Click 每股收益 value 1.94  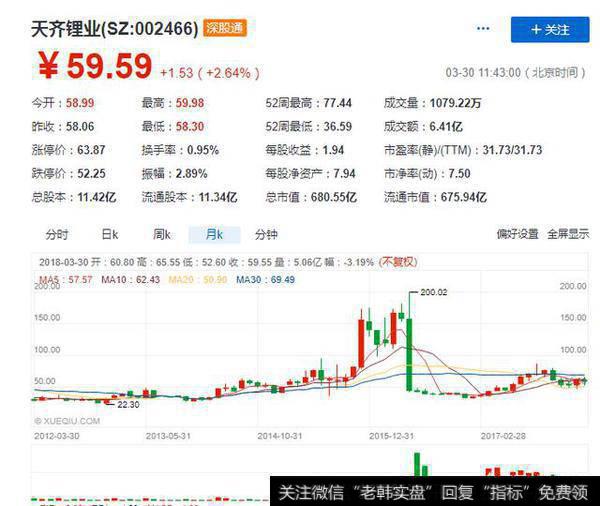[x=333, y=150]
